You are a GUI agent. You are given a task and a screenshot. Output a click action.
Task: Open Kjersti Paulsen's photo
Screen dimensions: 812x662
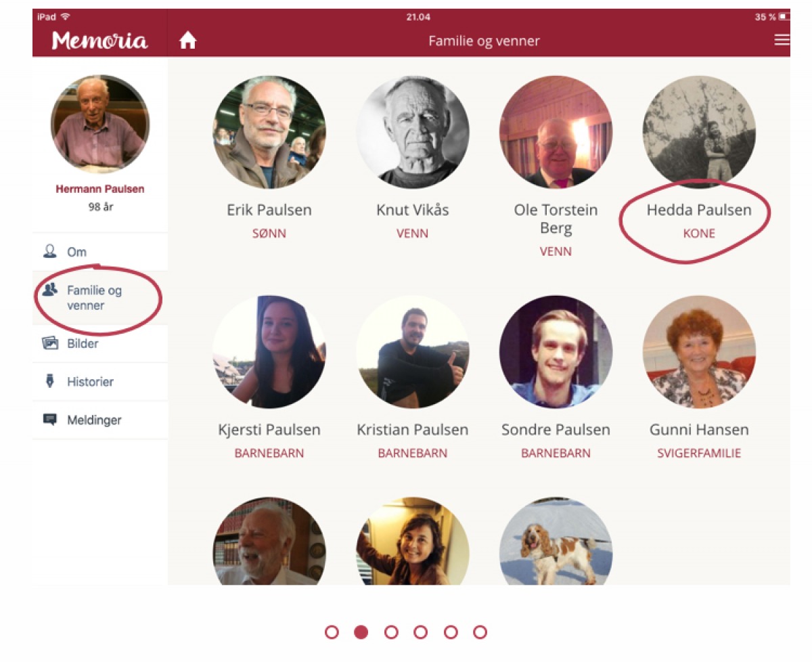point(269,351)
